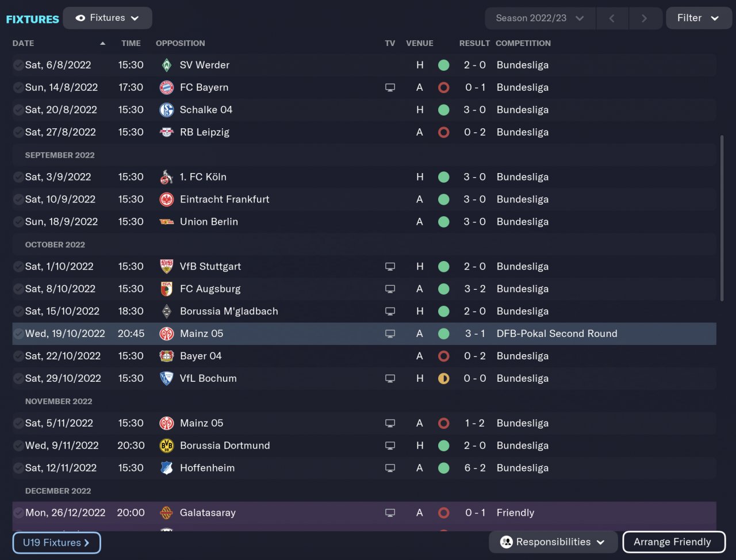This screenshot has width=736, height=560.
Task: Open the Filter dropdown
Action: (x=698, y=18)
